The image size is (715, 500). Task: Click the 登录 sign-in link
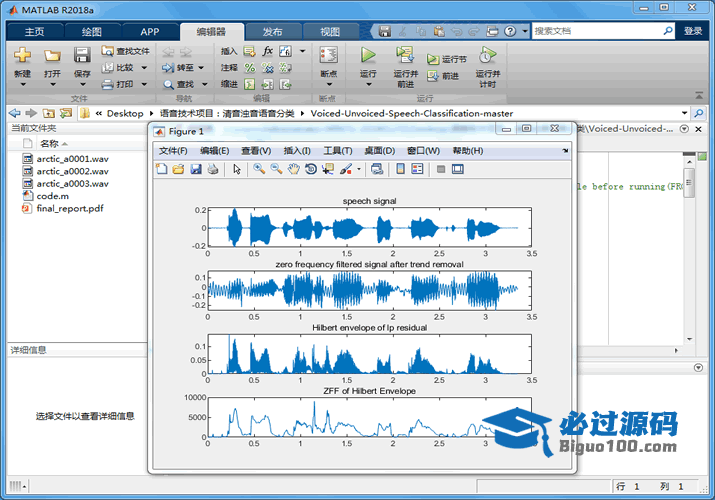coord(693,31)
